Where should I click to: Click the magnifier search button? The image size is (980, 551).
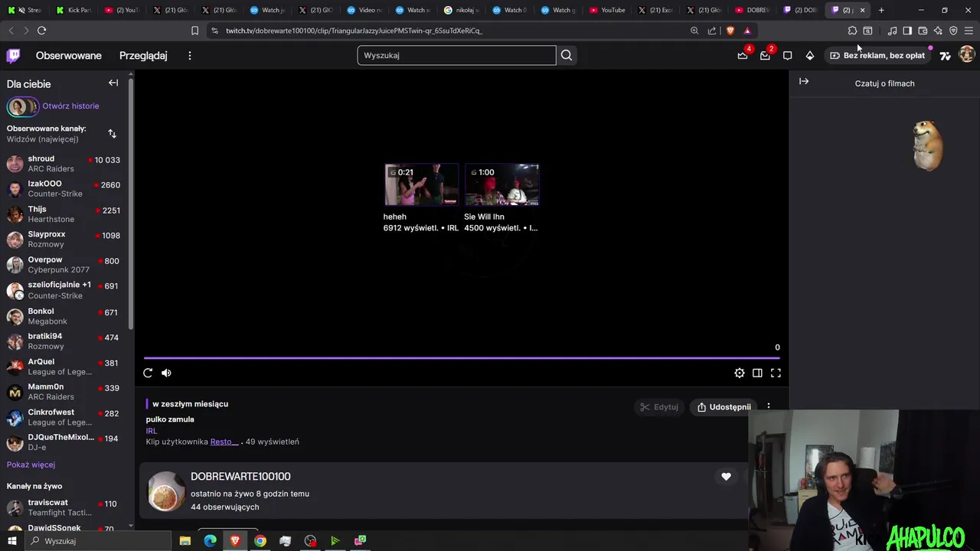coord(567,55)
